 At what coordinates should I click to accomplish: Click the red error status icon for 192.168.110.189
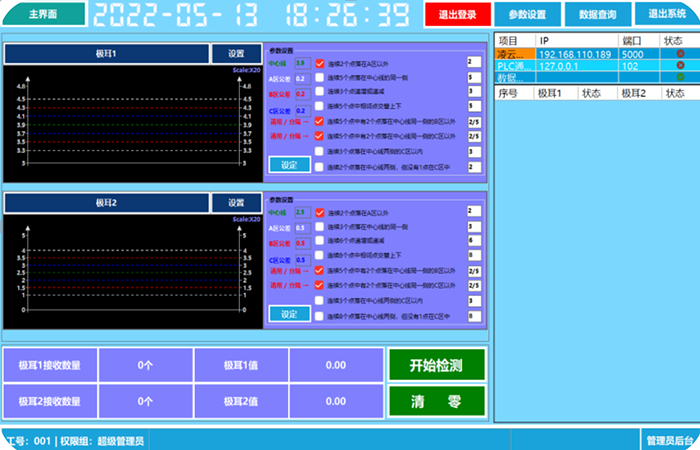[x=680, y=53]
